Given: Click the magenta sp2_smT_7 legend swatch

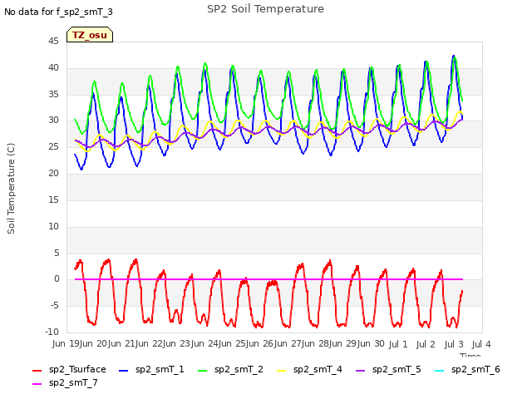Looking at the screenshot, I should [37, 384].
